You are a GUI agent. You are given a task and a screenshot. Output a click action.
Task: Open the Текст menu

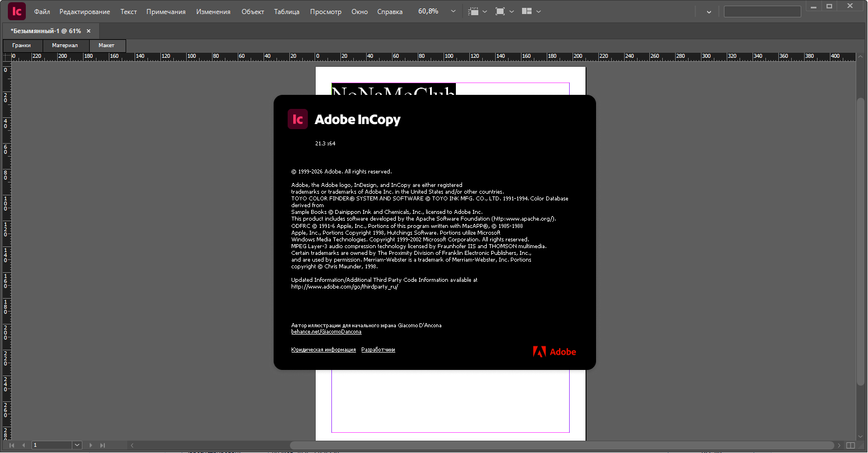(128, 12)
